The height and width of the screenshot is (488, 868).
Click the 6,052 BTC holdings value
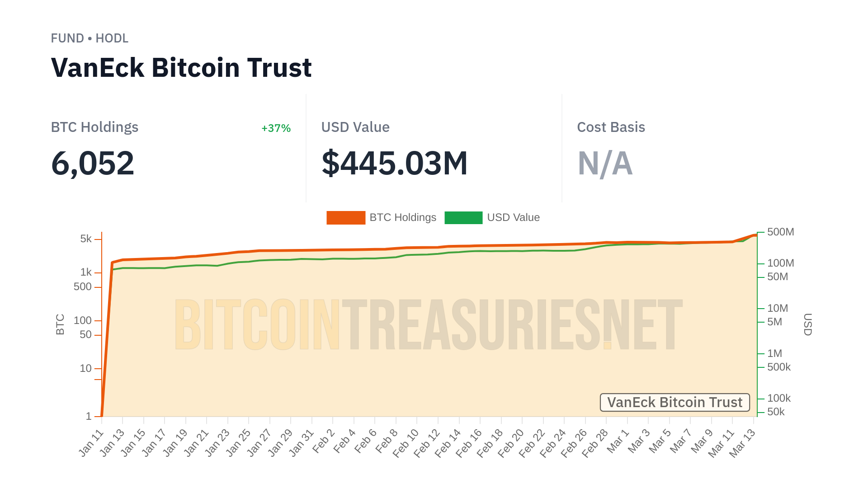(93, 163)
